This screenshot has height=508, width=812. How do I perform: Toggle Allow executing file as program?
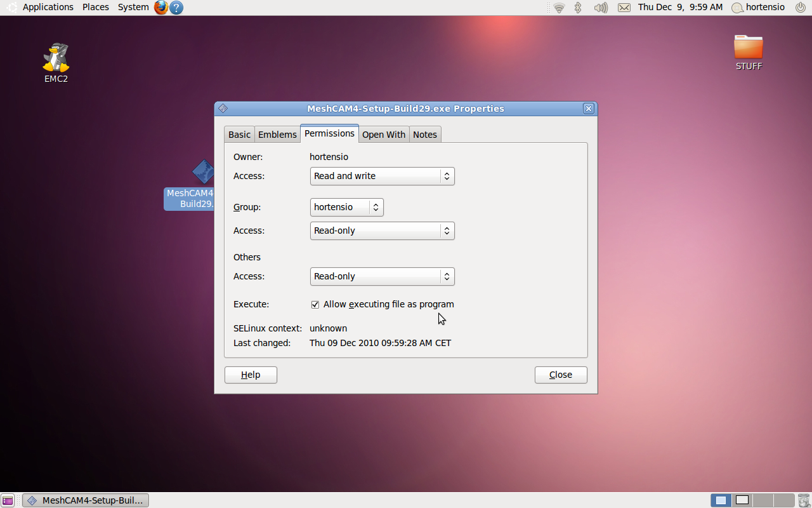(315, 305)
